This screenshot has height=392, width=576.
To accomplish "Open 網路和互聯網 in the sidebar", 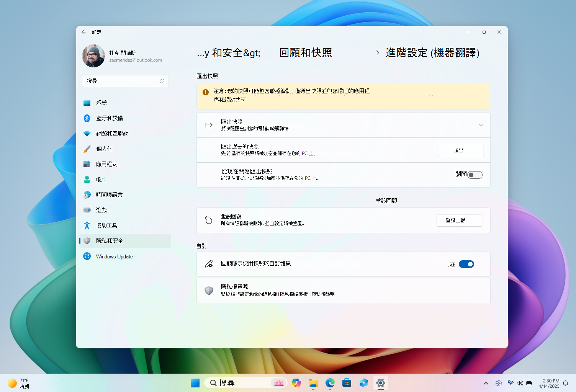I will click(125, 134).
